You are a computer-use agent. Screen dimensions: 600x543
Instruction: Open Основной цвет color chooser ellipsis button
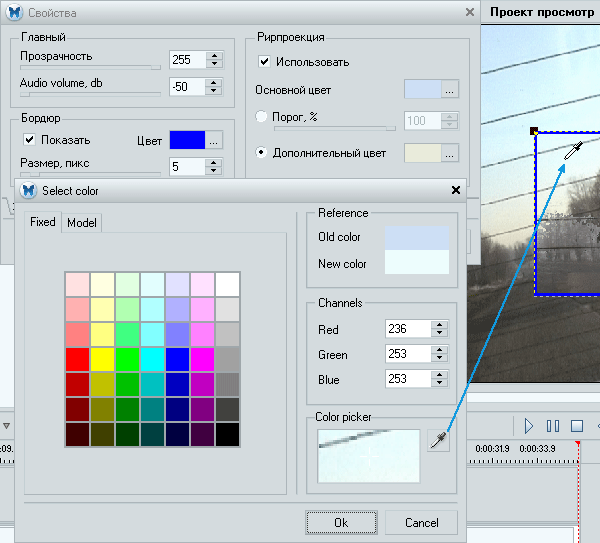[x=450, y=89]
